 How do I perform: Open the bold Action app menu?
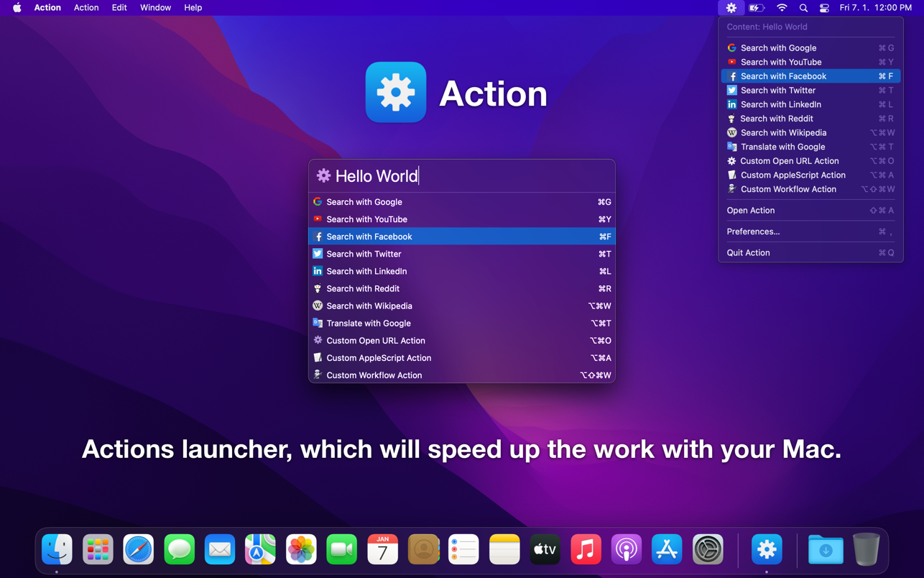pyautogui.click(x=47, y=8)
